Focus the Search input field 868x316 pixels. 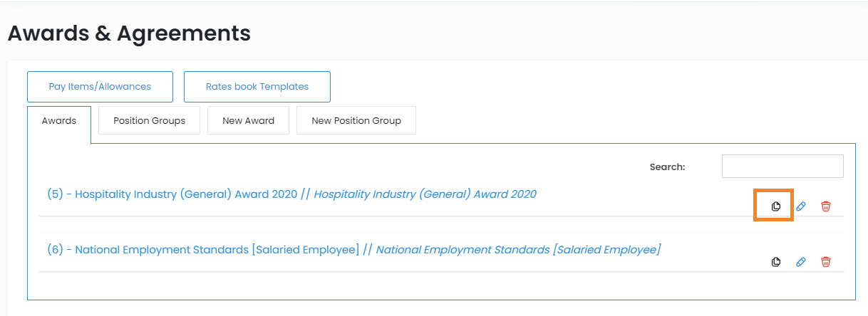(782, 167)
